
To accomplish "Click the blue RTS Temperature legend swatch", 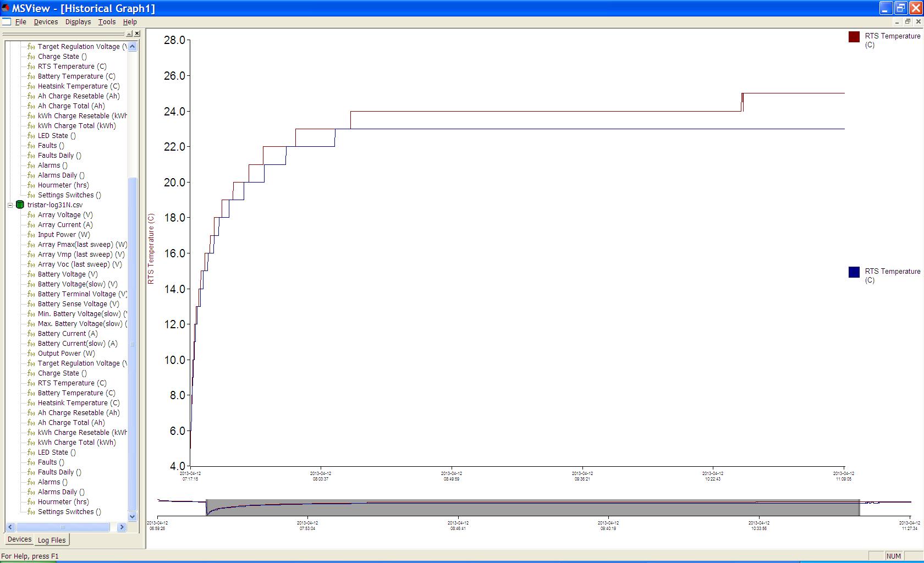I will pos(854,272).
